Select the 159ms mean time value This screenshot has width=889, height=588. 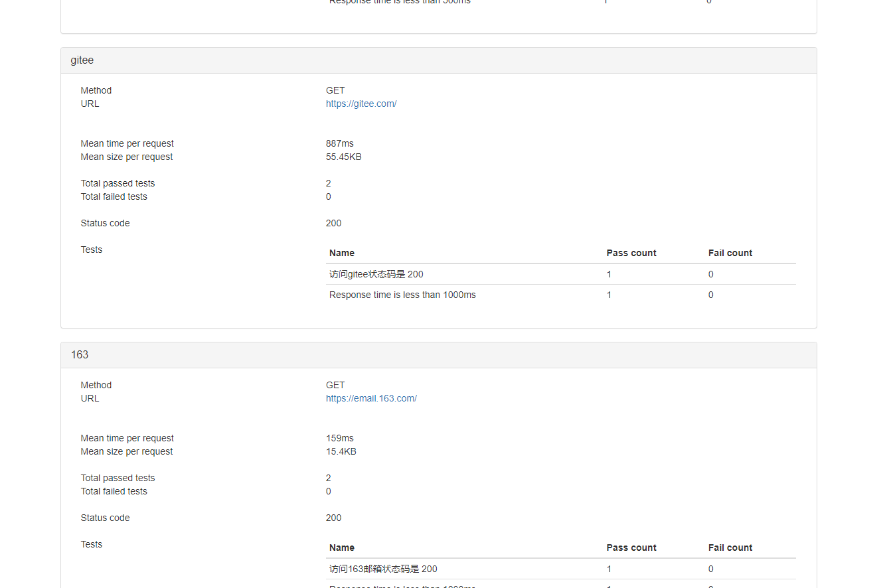click(340, 438)
